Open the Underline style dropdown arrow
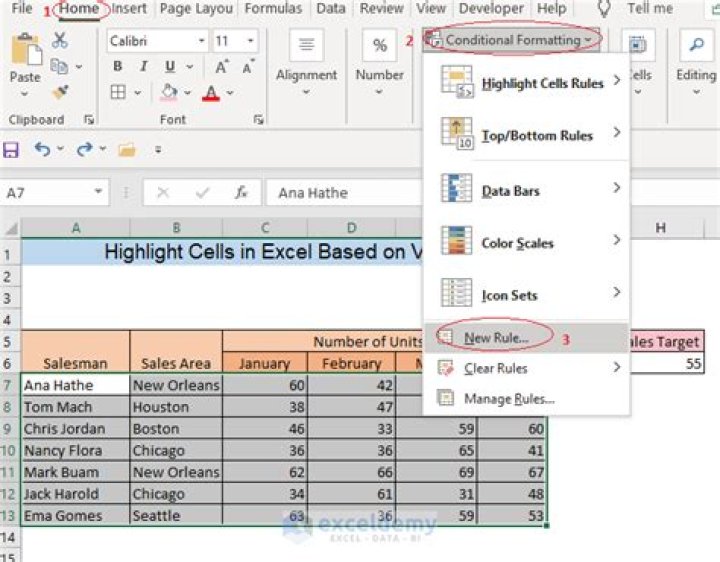This screenshot has height=562, width=720. click(x=189, y=67)
